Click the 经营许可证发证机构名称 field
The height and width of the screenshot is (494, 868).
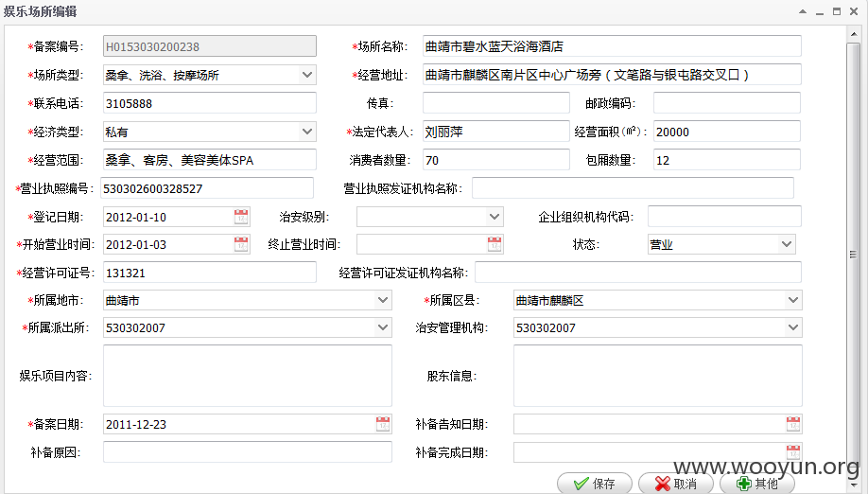637,273
